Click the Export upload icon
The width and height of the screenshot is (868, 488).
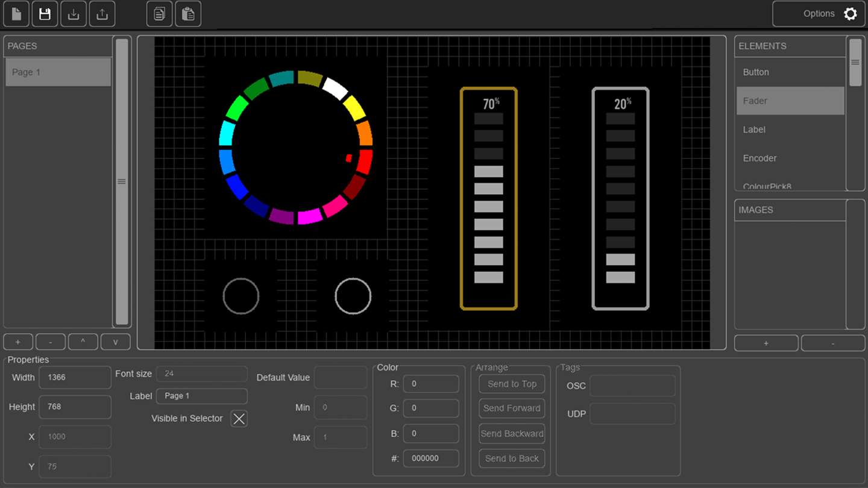(102, 14)
